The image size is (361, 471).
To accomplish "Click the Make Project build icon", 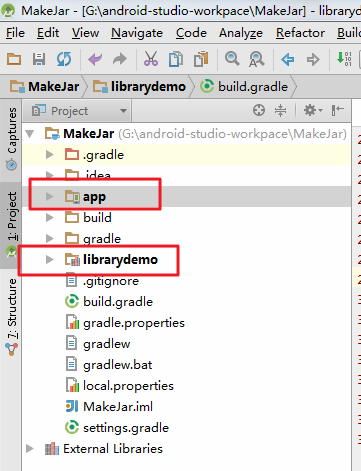I will [x=344, y=59].
